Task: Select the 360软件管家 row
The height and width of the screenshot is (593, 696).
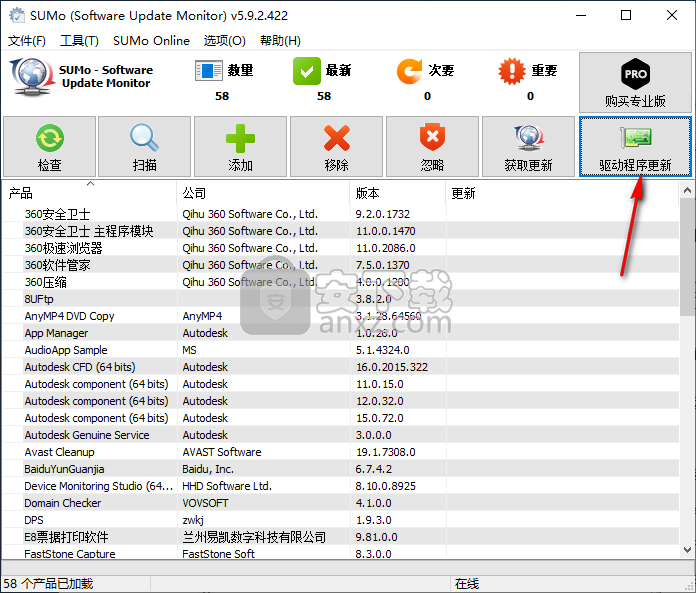Action: (x=341, y=265)
